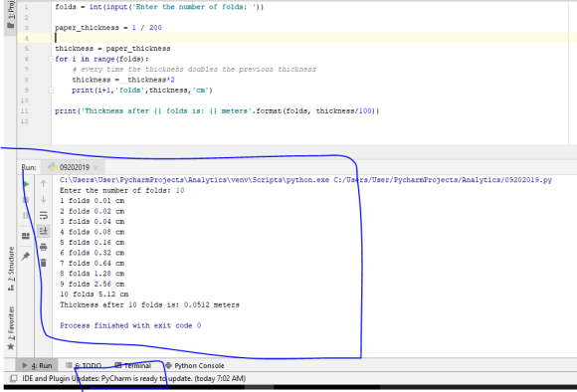Open the 6: TODO tool window tab
This screenshot has width=577, height=392.
pyautogui.click(x=84, y=365)
